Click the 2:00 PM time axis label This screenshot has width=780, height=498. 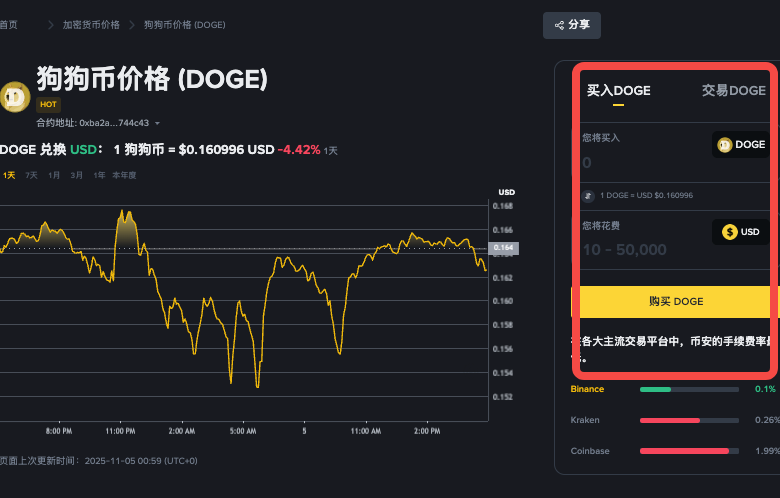pos(427,431)
